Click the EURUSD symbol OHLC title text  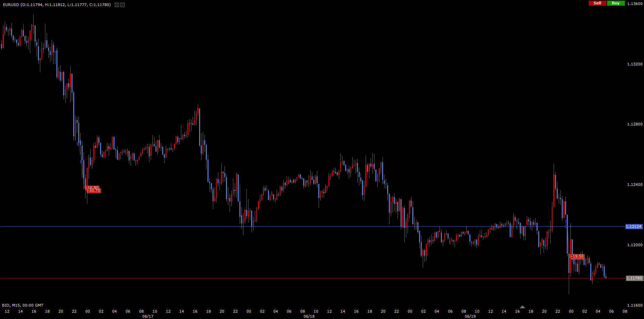click(57, 5)
